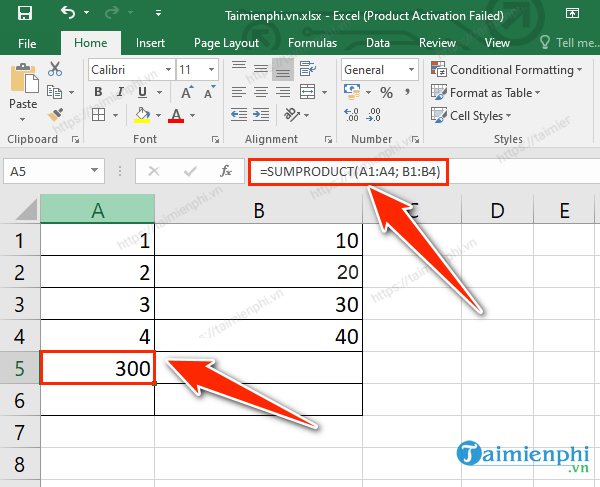Click the Undo arrow in quick access toolbar
600x487 pixels.
[x=68, y=14]
